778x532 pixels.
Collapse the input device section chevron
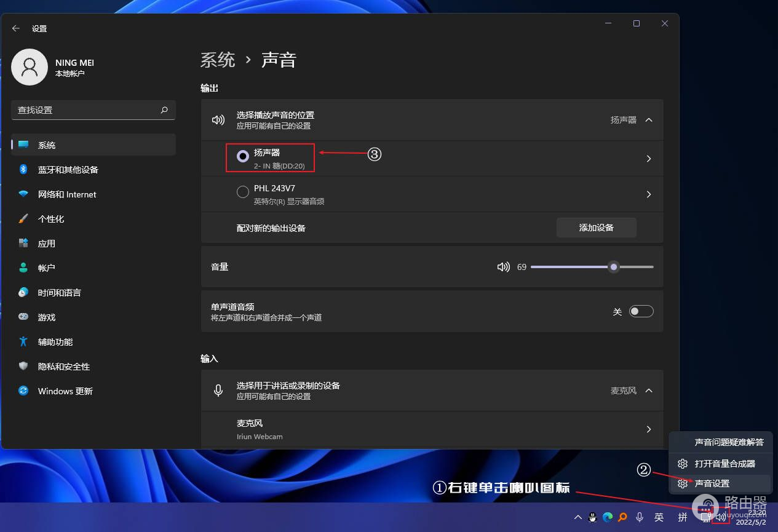click(649, 391)
